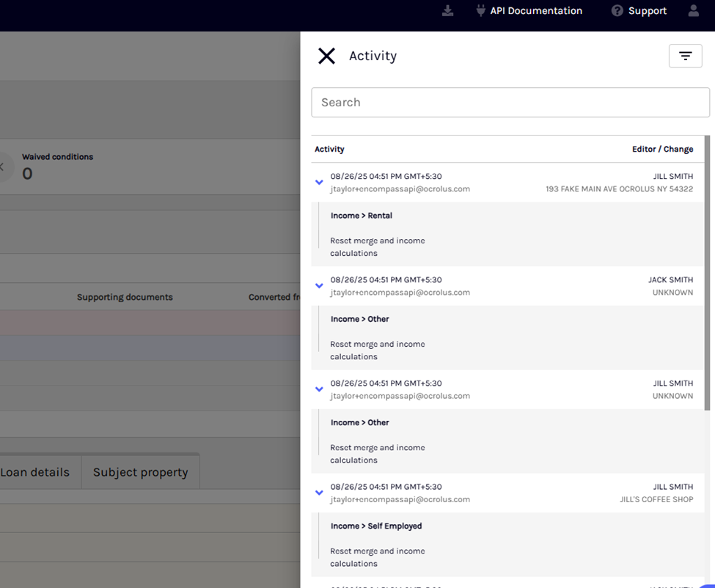Click the Income > Self Employed heading
This screenshot has height=588, width=715.
point(376,526)
